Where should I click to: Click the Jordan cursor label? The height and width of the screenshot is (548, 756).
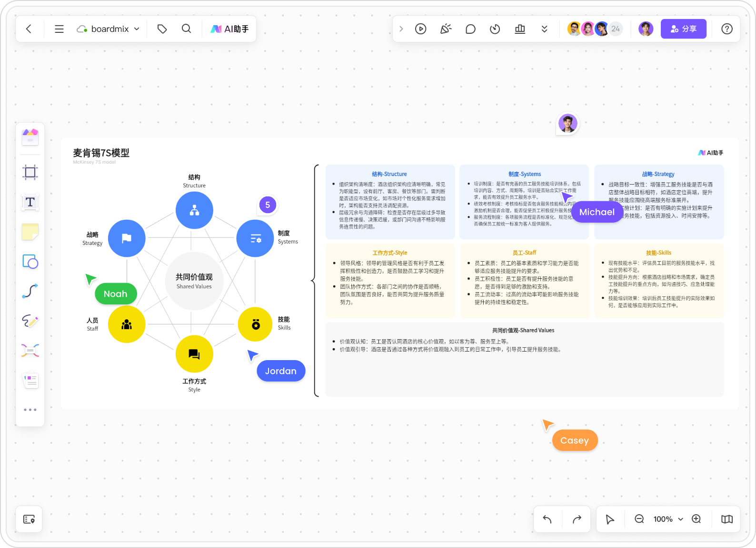coord(281,371)
